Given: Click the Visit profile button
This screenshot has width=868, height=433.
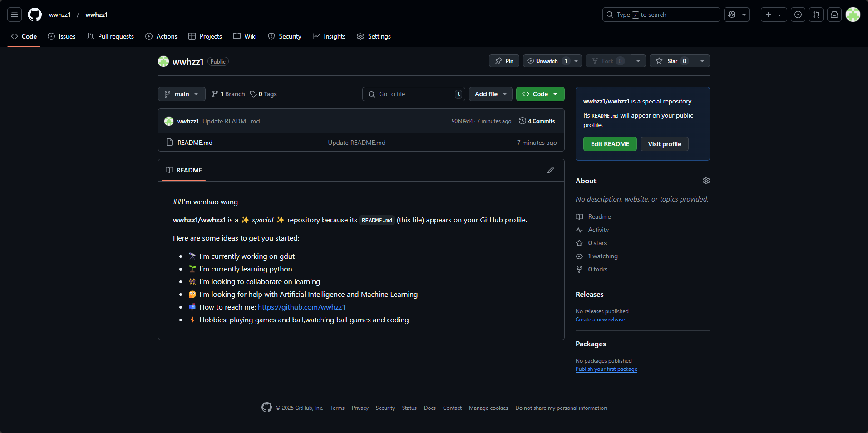Looking at the screenshot, I should click(x=665, y=144).
